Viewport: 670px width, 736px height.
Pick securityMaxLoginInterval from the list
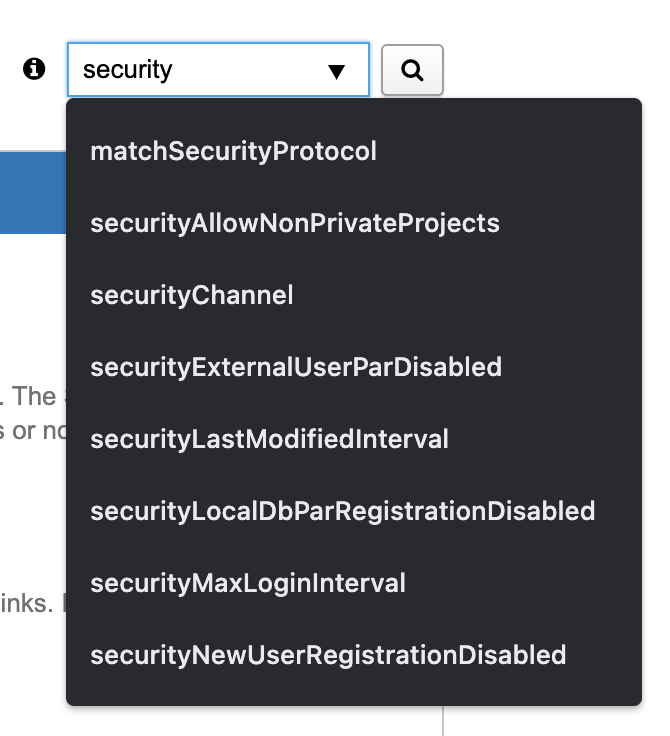pos(248,583)
